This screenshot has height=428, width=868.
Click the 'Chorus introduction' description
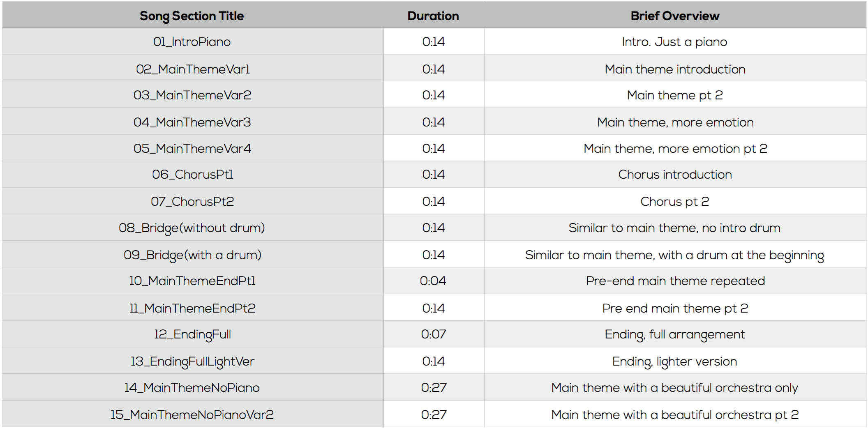675,175
